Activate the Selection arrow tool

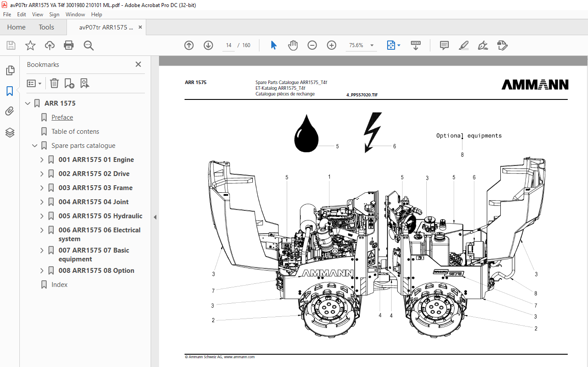274,45
